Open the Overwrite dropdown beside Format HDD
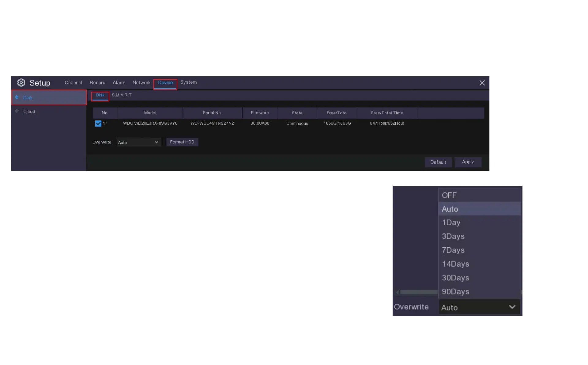 (139, 142)
